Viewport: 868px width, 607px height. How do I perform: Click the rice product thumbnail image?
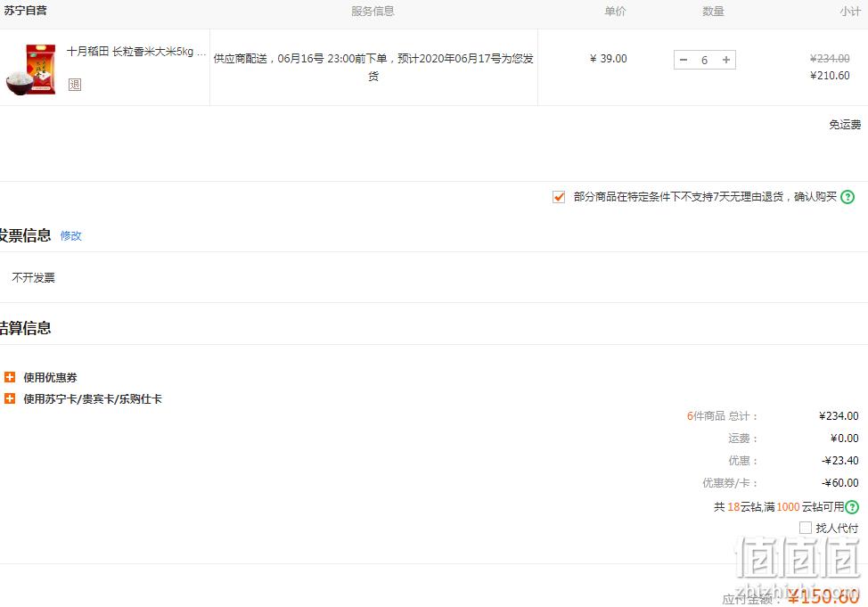coord(31,70)
